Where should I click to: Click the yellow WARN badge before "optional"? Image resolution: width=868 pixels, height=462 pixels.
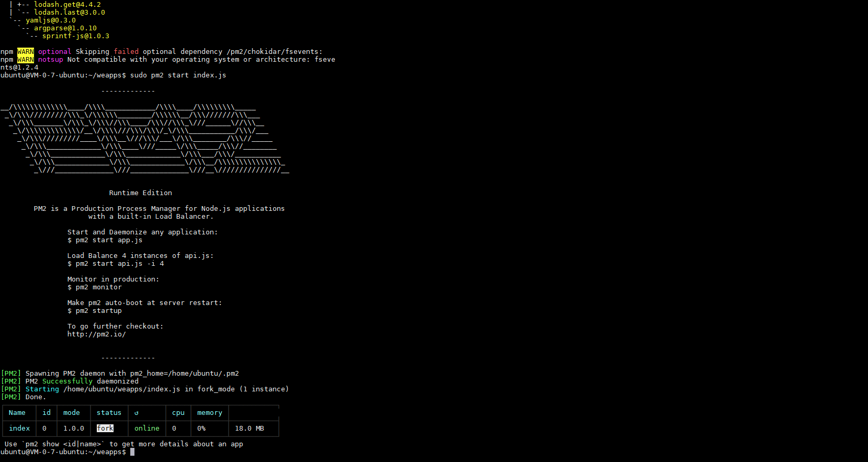click(25, 52)
